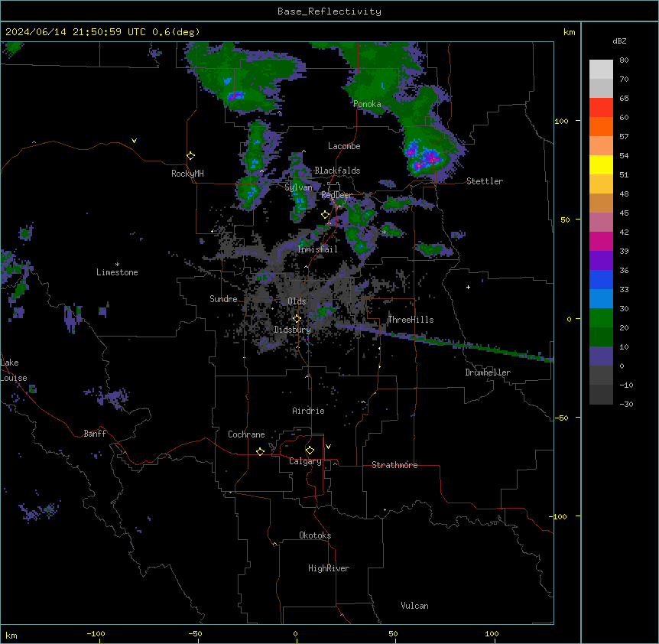The image size is (659, 644).
Task: Click the yellow diamond marker above Calgary label
Action: click(310, 450)
